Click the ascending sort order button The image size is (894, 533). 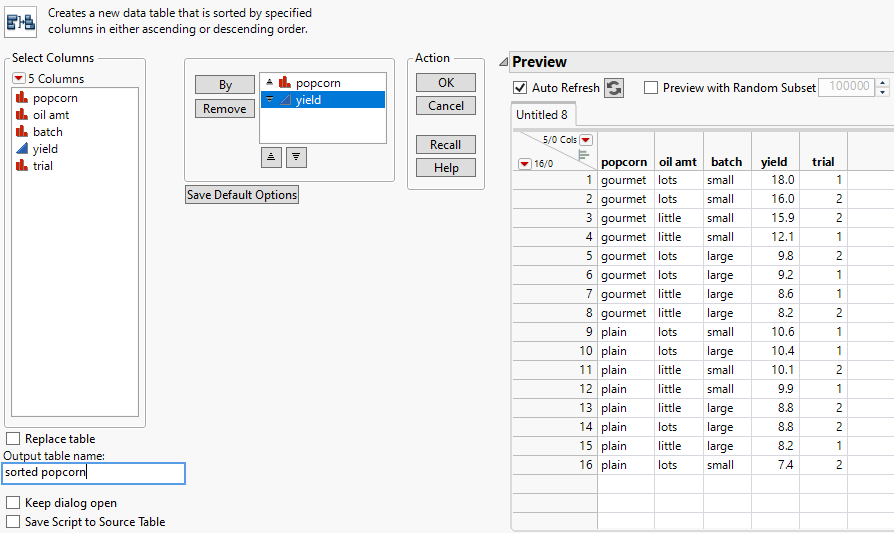click(271, 157)
